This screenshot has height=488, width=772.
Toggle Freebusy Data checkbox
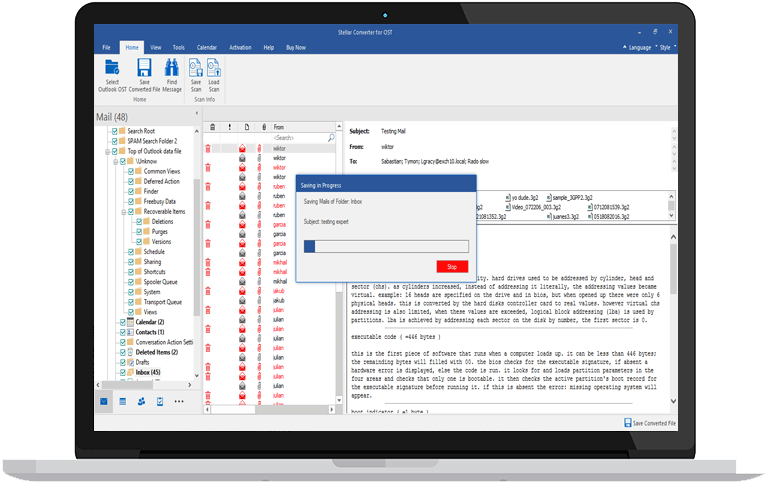click(x=131, y=201)
